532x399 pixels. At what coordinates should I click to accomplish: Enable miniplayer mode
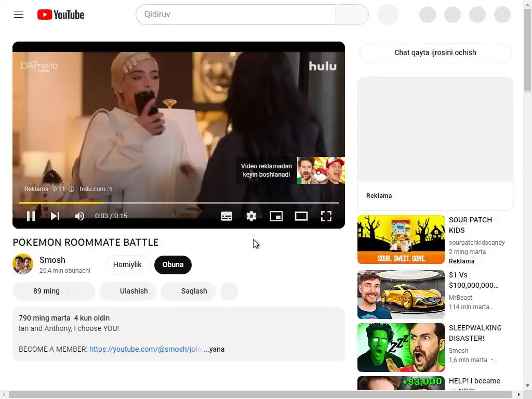(276, 216)
